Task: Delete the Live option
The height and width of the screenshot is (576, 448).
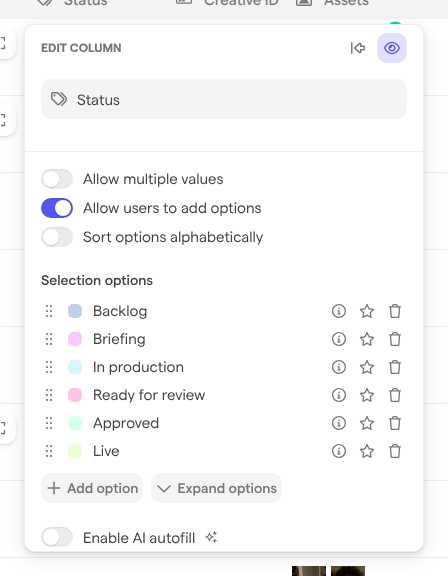Action: point(395,451)
